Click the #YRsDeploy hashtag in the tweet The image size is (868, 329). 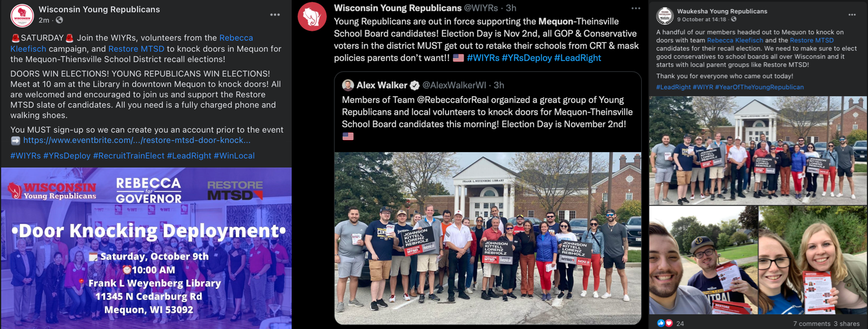527,58
